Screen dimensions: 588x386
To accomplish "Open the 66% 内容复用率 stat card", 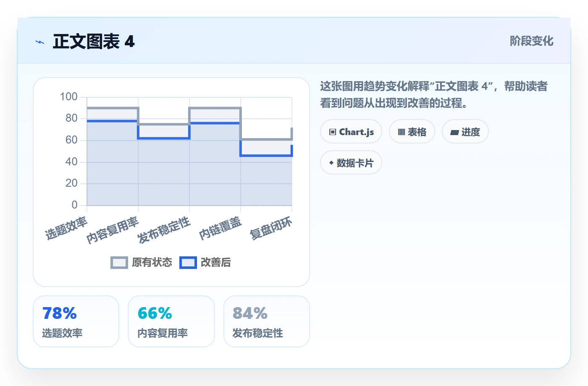I will [171, 321].
